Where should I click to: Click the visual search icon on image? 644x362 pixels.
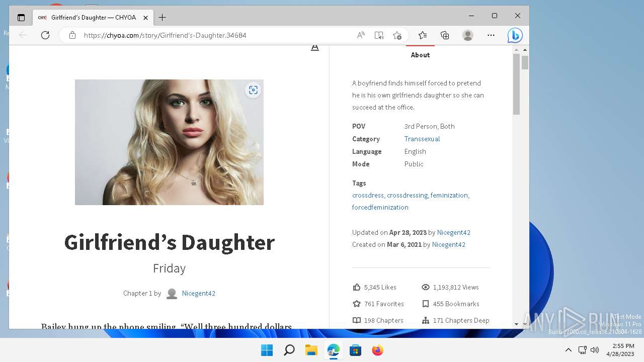(253, 90)
